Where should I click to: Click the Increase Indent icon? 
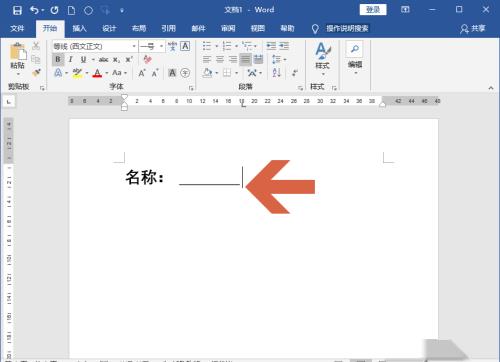point(284,46)
